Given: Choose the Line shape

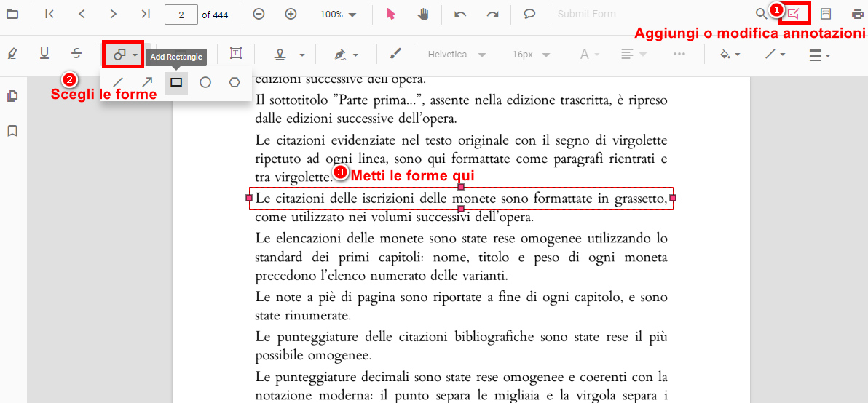Looking at the screenshot, I should click(118, 82).
